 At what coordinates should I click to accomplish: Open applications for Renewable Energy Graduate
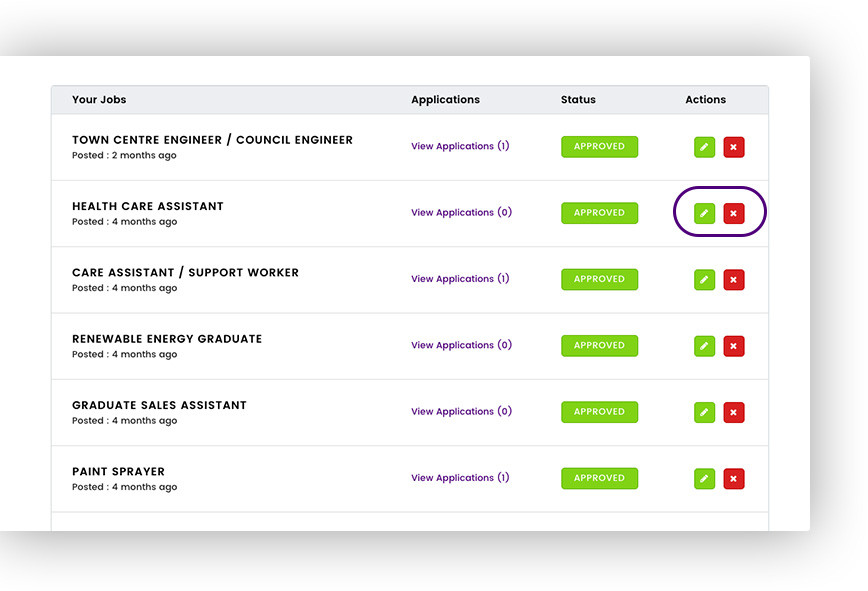tap(460, 345)
